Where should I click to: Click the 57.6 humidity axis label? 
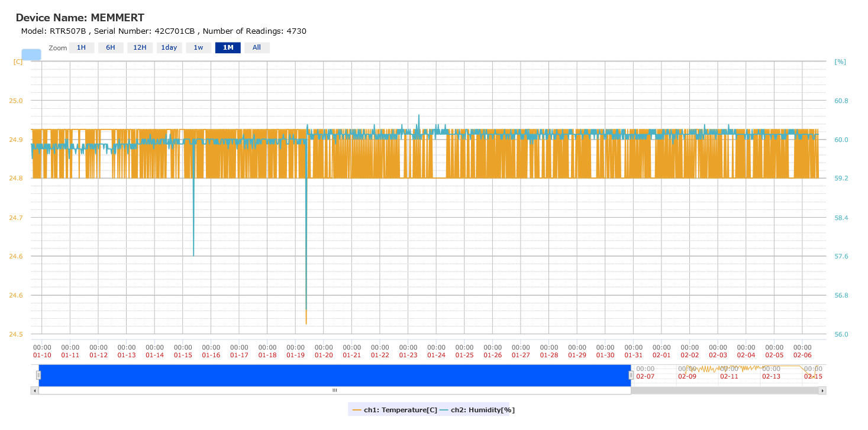[841, 257]
